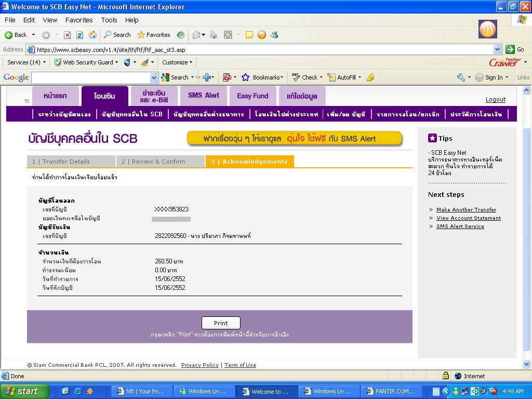
Task: Click the Forward navigation arrow
Action: pyautogui.click(x=46, y=35)
